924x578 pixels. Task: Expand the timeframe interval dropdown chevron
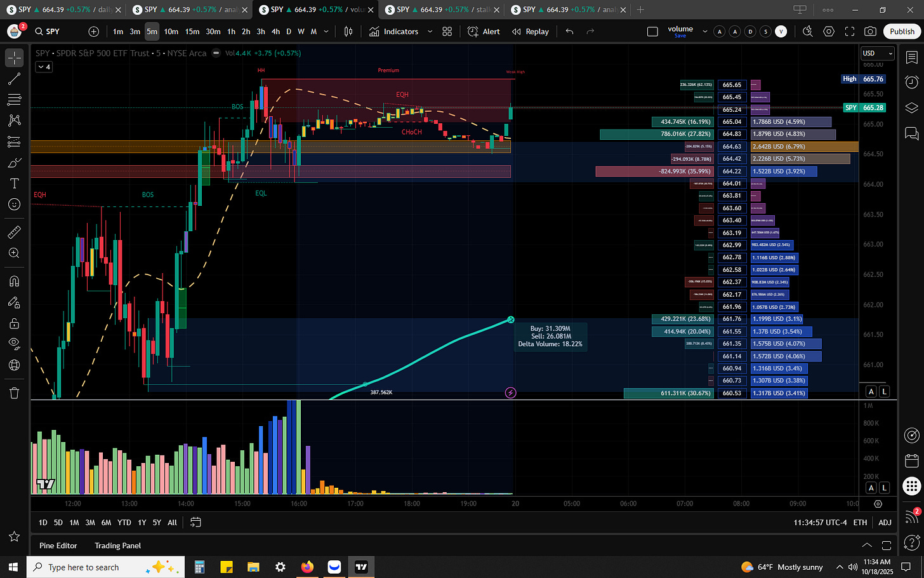pos(326,31)
